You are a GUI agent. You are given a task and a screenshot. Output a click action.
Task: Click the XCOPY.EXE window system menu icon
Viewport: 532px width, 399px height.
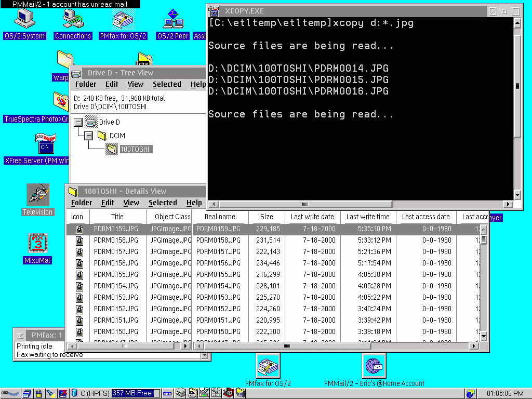coord(214,11)
